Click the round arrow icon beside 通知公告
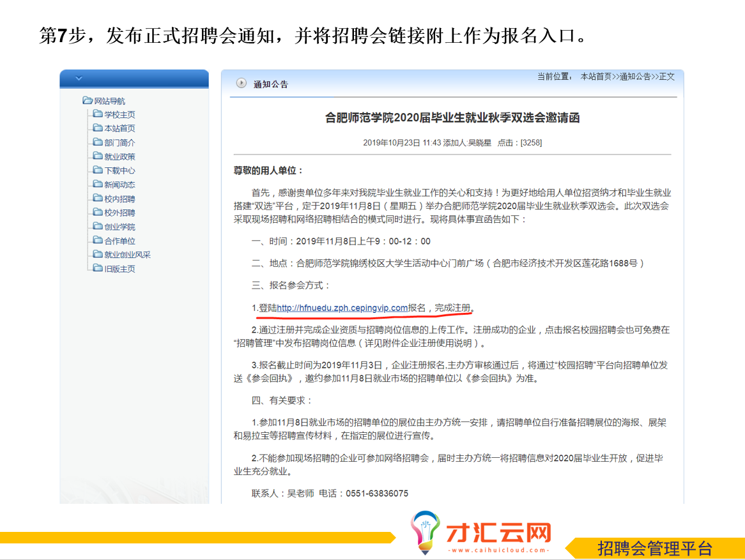 tap(241, 83)
